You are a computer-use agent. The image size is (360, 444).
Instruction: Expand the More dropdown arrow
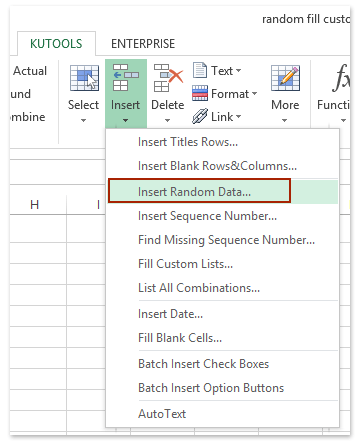coord(284,120)
